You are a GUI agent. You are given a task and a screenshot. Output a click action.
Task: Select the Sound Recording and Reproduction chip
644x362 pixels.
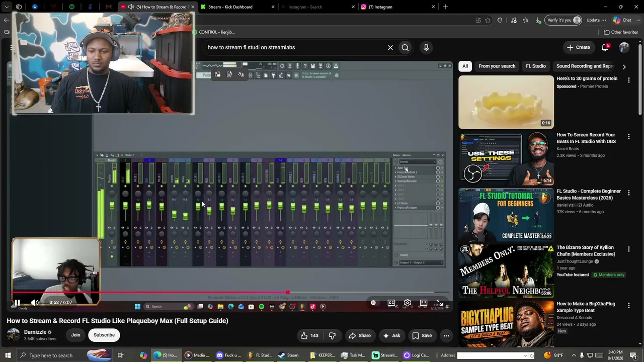pyautogui.click(x=585, y=66)
